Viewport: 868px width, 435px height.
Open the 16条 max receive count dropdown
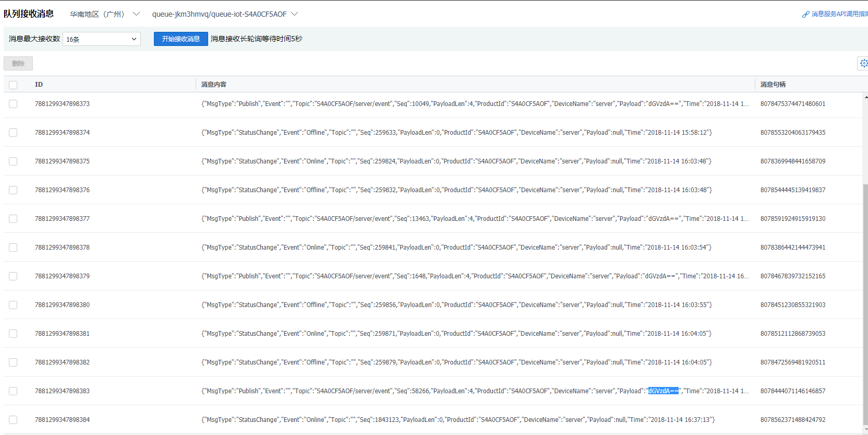[x=102, y=39]
